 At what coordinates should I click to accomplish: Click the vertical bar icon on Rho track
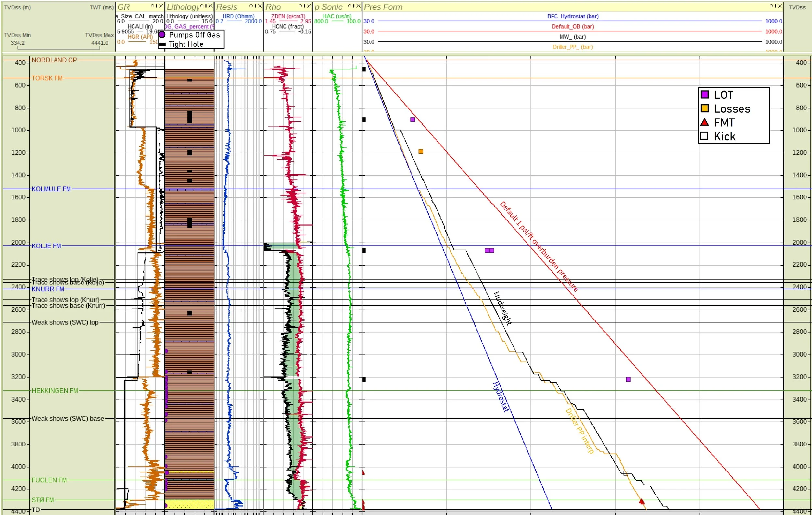click(x=305, y=6)
